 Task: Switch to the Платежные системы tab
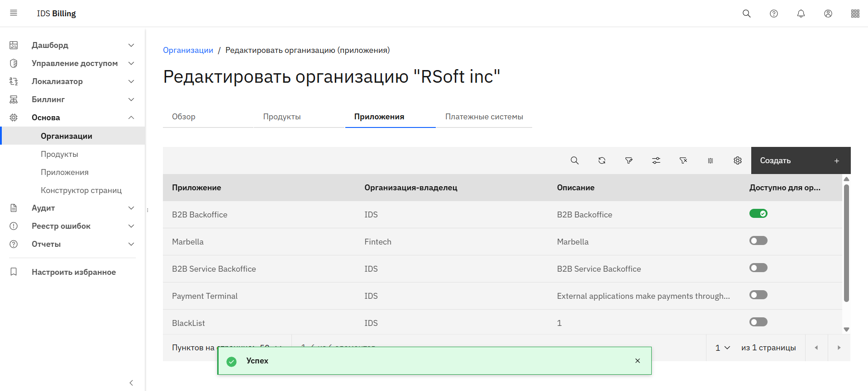click(484, 117)
